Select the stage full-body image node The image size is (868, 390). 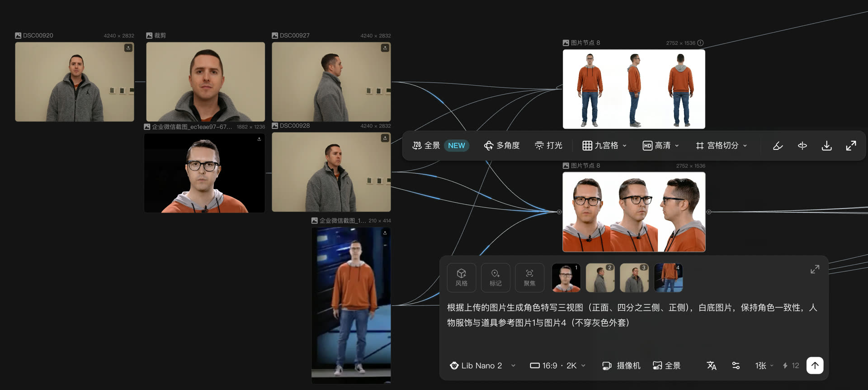pos(351,305)
